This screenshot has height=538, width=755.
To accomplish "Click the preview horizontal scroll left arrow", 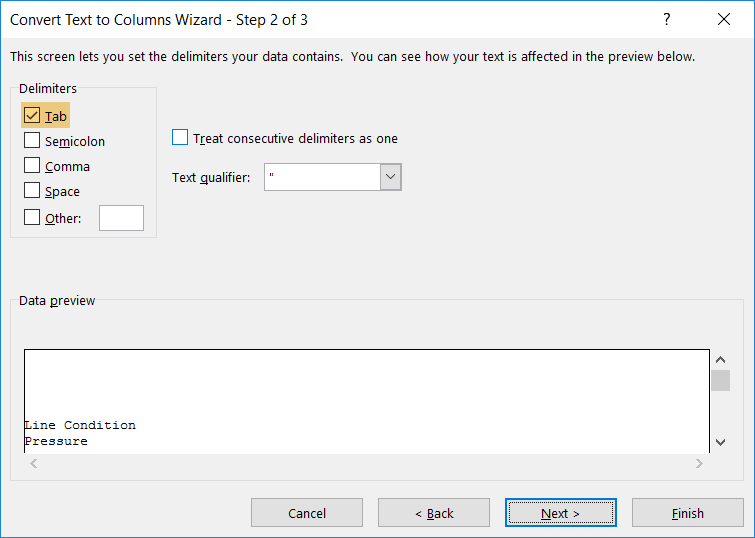I will pos(34,463).
